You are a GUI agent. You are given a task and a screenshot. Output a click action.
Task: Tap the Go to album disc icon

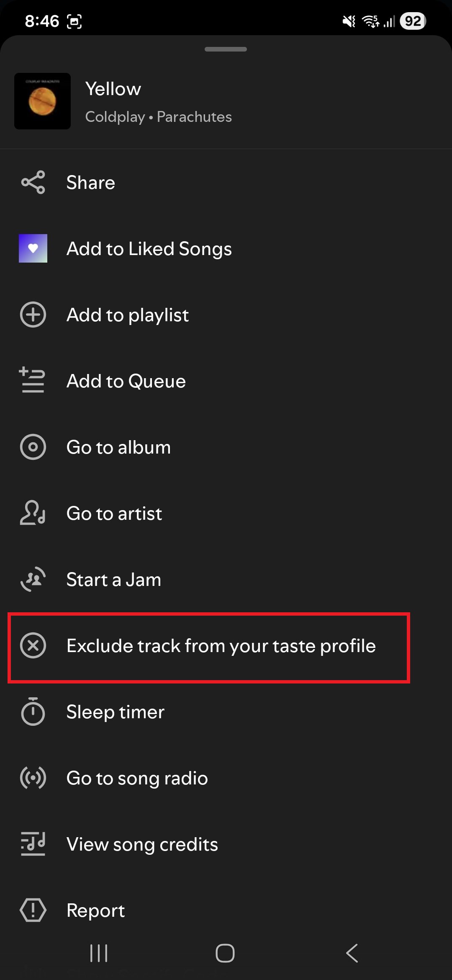[33, 447]
